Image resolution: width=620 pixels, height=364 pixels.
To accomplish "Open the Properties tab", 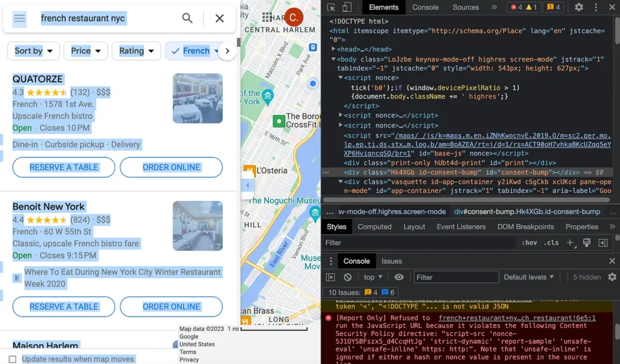I will point(582,227).
